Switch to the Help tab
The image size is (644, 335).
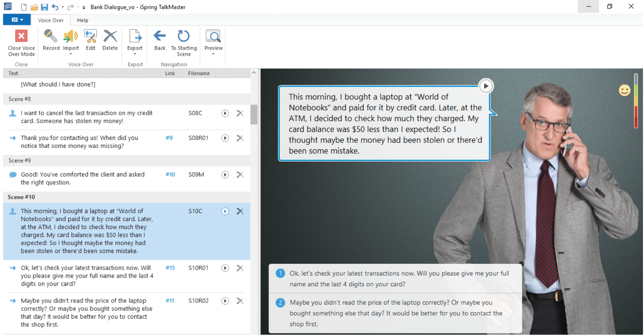pyautogui.click(x=82, y=20)
